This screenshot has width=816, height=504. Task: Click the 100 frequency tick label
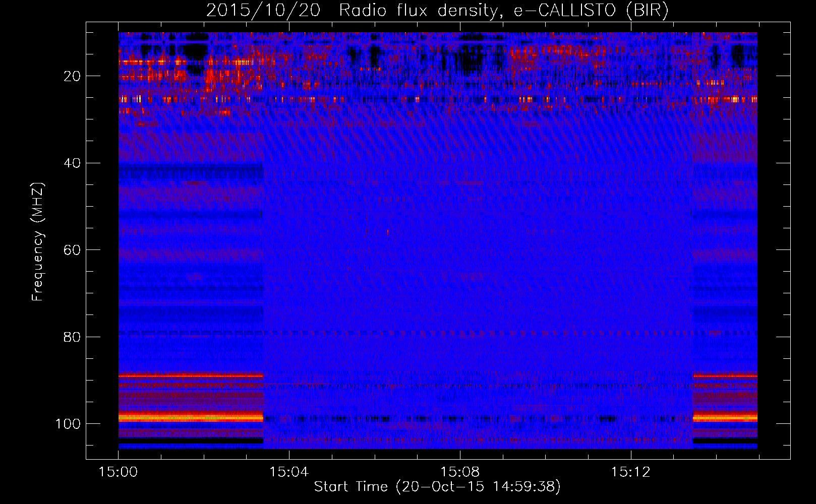[68, 424]
